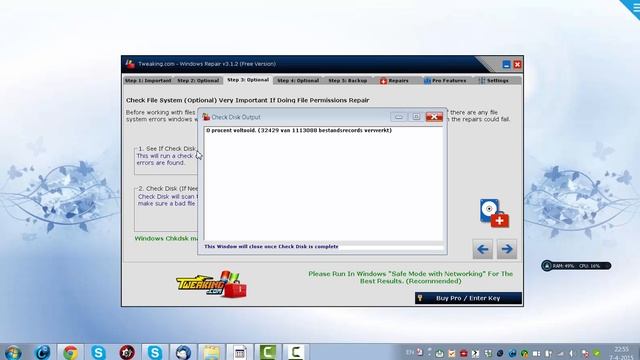
Task: Close the Windows Repair main window
Action: click(517, 64)
